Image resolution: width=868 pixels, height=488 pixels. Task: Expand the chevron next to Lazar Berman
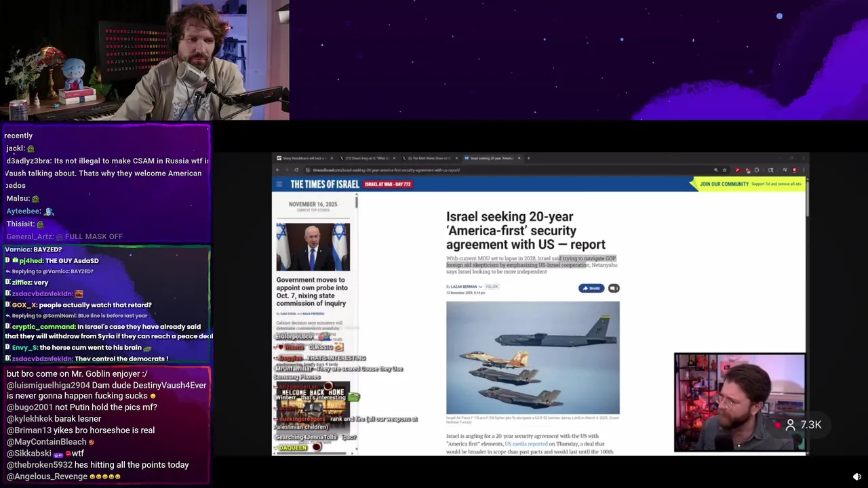tap(480, 287)
